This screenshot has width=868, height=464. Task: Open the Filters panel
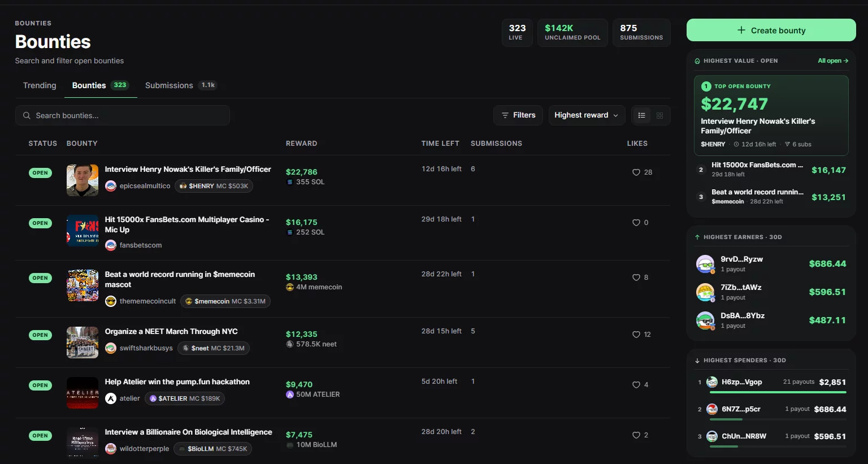click(518, 115)
